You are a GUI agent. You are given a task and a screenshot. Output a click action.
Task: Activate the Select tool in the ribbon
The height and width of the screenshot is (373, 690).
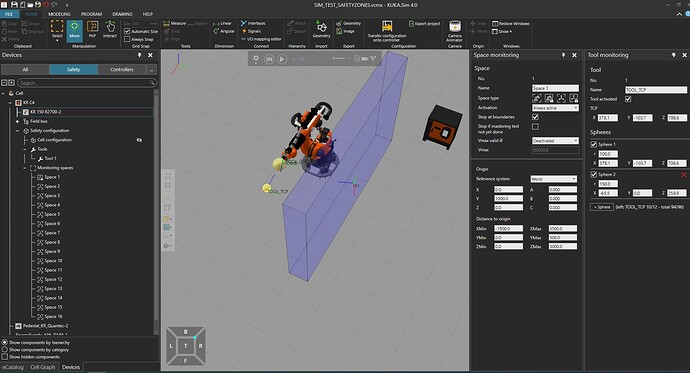coord(57,30)
